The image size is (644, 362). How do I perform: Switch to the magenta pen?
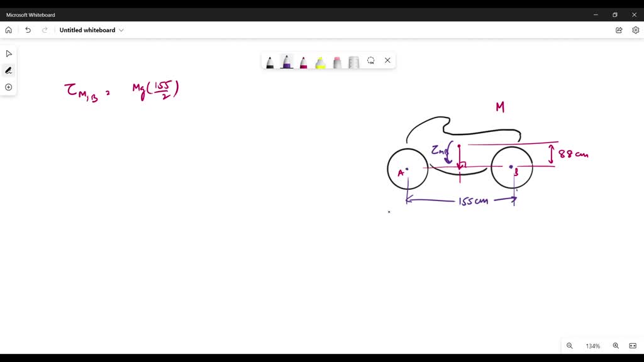(303, 61)
